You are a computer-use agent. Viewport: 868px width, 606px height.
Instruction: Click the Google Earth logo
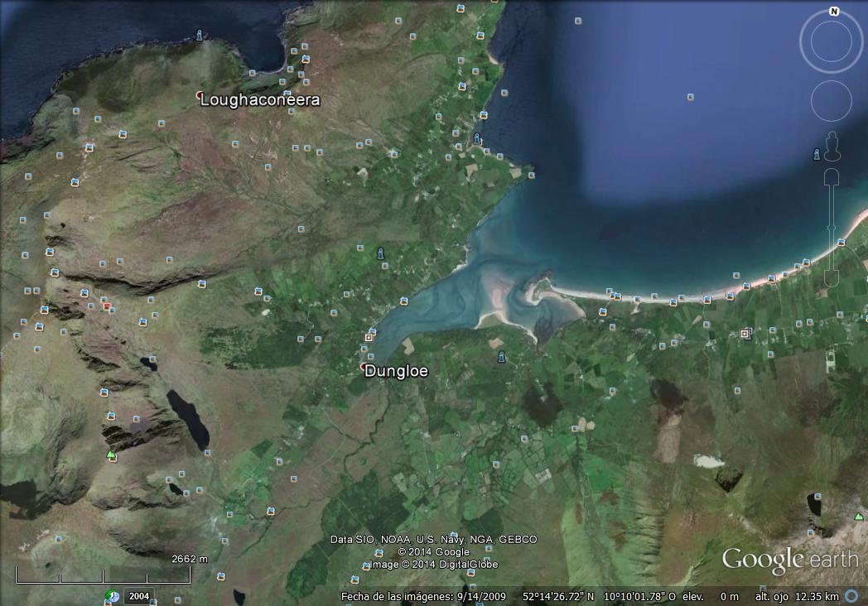pos(789,560)
